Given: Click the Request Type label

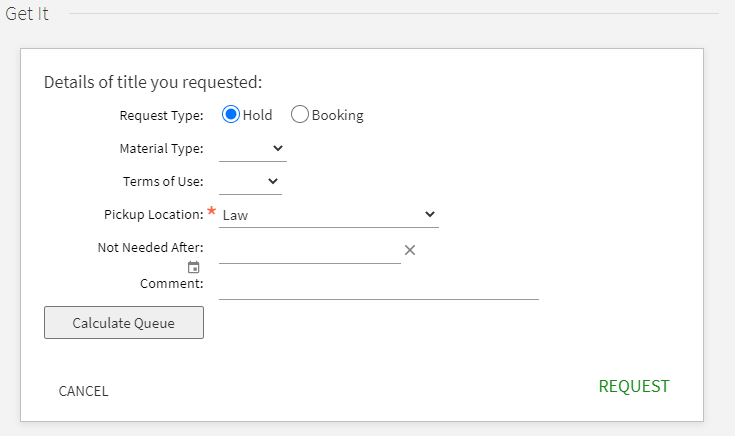Looking at the screenshot, I should click(161, 115).
